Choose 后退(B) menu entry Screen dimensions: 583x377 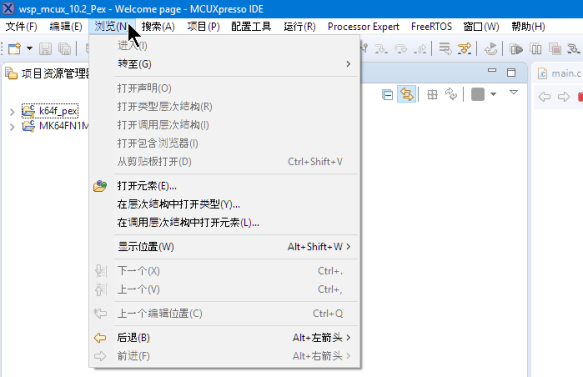pos(224,338)
